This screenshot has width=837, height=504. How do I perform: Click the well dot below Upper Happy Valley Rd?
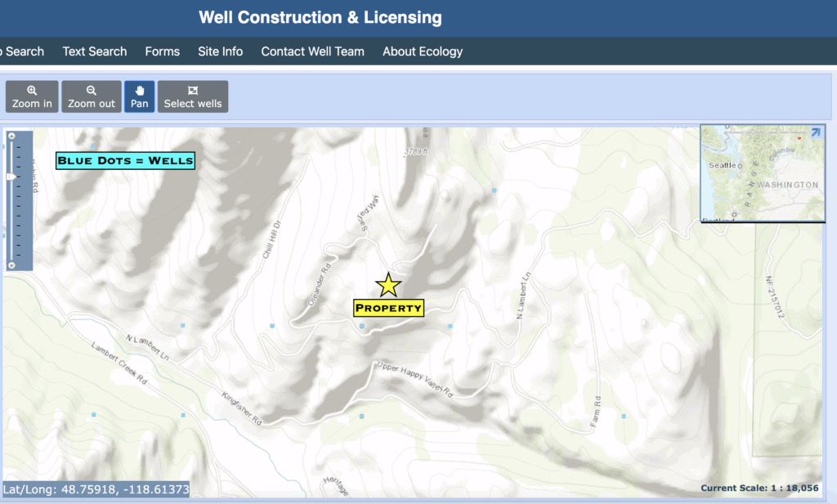pyautogui.click(x=361, y=416)
